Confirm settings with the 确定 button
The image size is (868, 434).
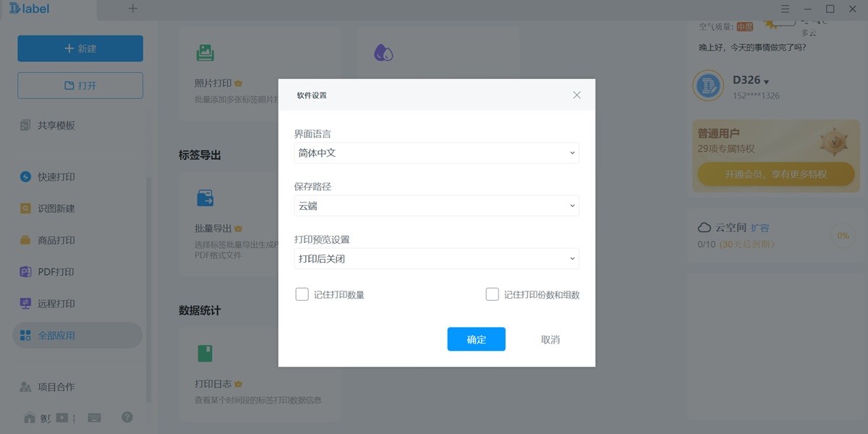click(476, 339)
